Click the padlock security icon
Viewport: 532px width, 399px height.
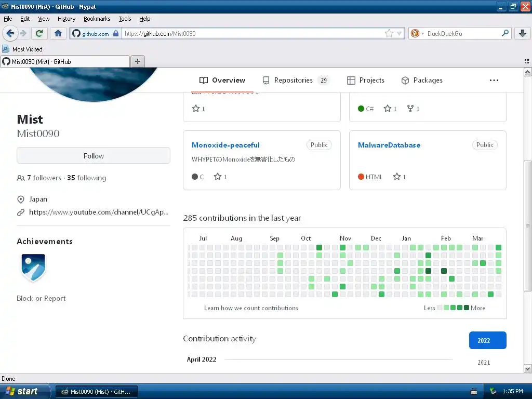[116, 33]
